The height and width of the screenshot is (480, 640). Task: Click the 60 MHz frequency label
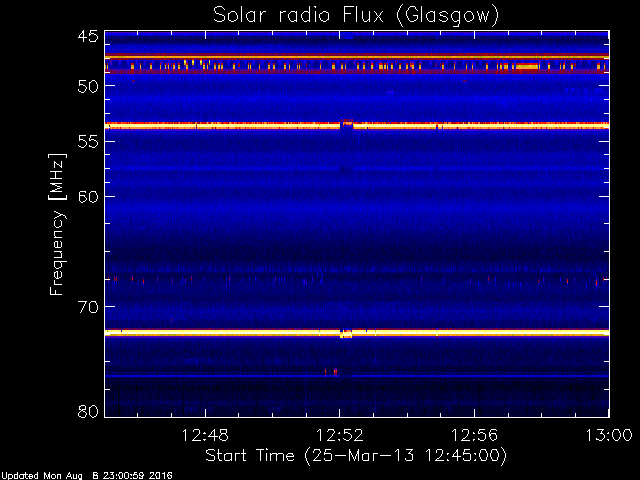pyautogui.click(x=88, y=197)
